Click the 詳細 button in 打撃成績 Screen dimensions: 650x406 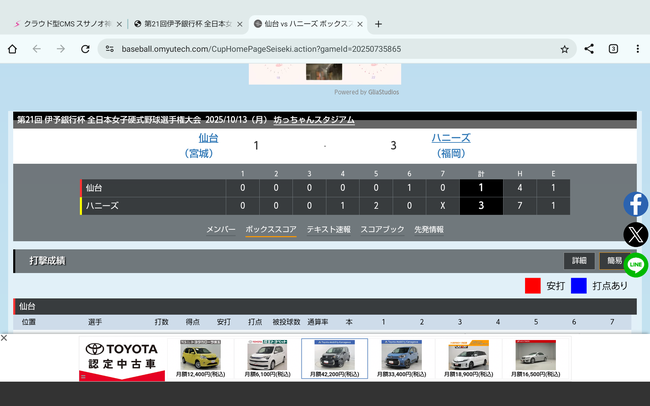click(579, 261)
